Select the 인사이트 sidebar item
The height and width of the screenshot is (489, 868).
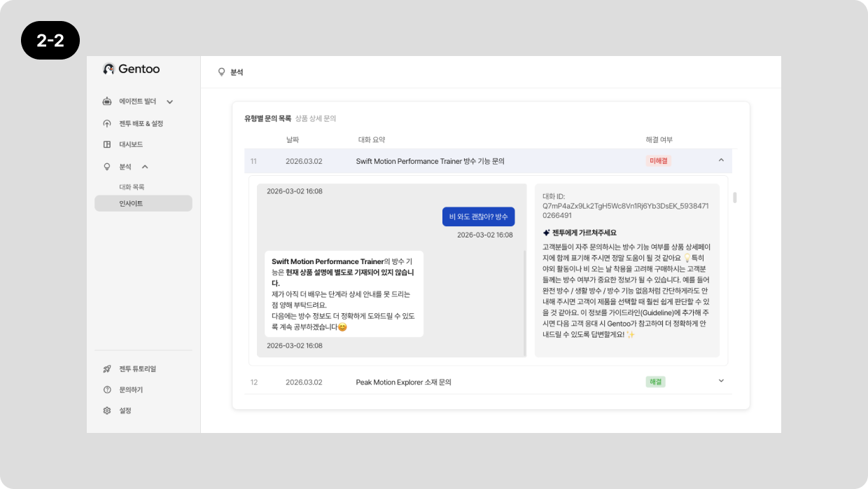[x=131, y=203]
